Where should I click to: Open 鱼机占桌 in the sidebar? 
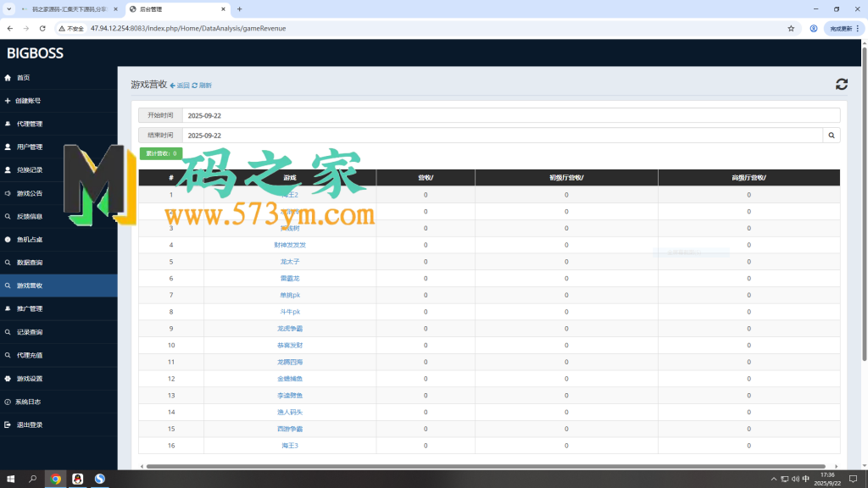pos(58,240)
